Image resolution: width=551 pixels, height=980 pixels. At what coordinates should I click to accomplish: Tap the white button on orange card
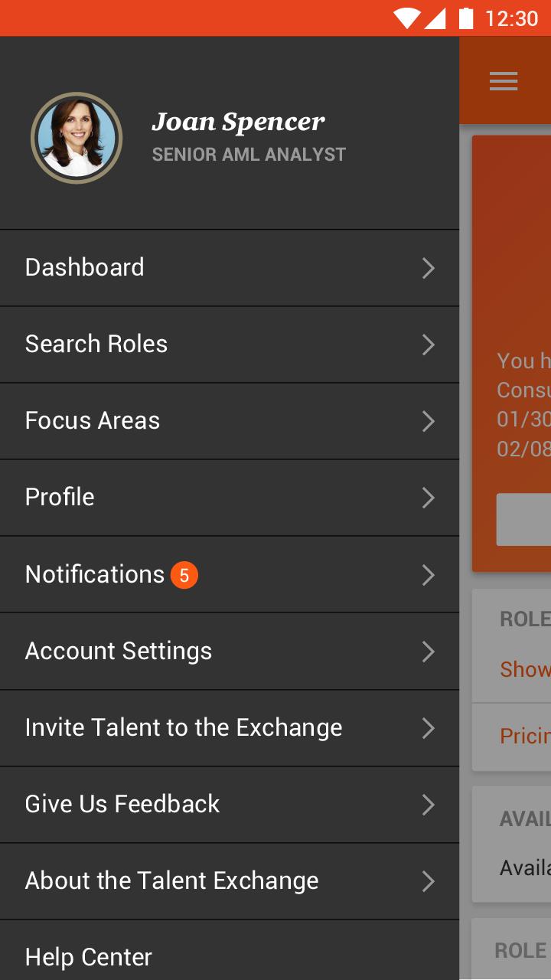point(523,519)
